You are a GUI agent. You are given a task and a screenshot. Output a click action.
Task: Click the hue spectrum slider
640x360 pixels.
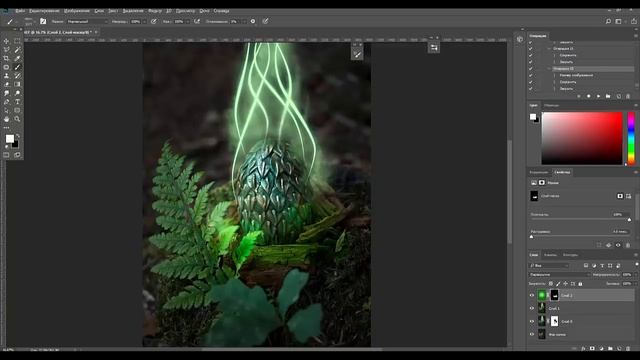(x=631, y=138)
